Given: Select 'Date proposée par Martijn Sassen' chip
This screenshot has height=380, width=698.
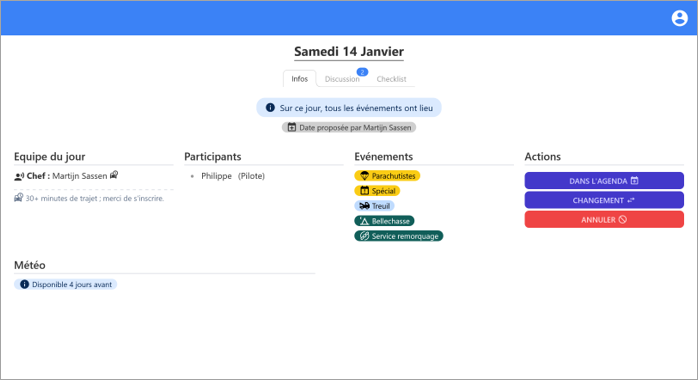Looking at the screenshot, I should coord(349,128).
